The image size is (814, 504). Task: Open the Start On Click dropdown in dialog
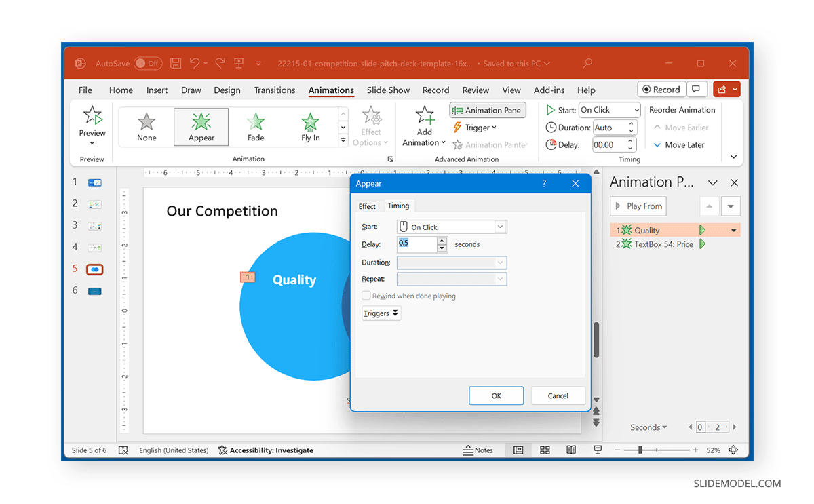(499, 227)
